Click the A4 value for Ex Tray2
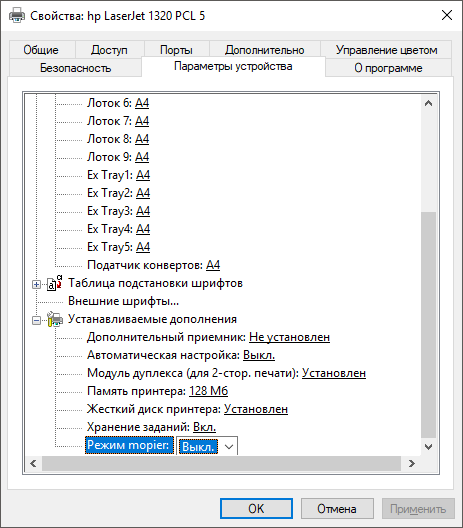Image resolution: width=463 pixels, height=528 pixels. [143, 193]
